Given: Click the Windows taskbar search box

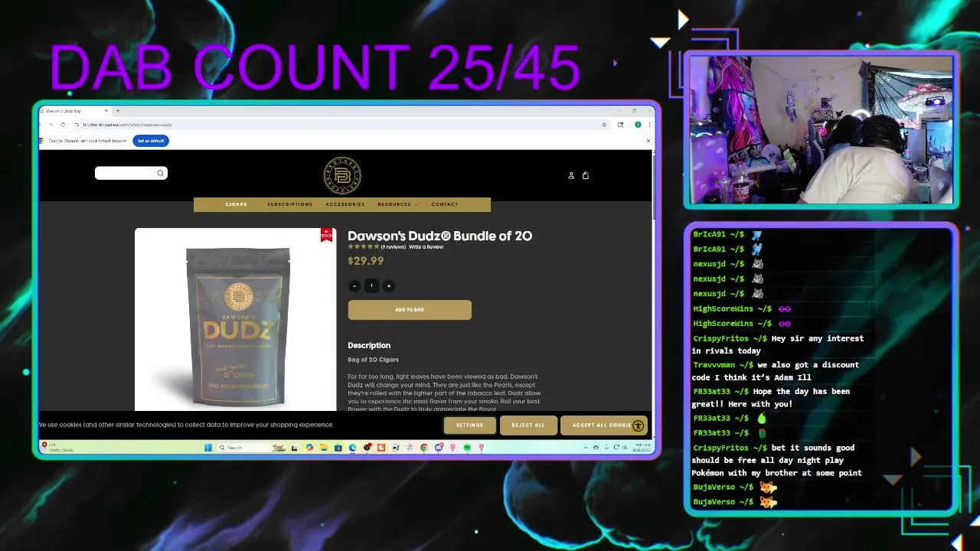Looking at the screenshot, I should point(253,448).
